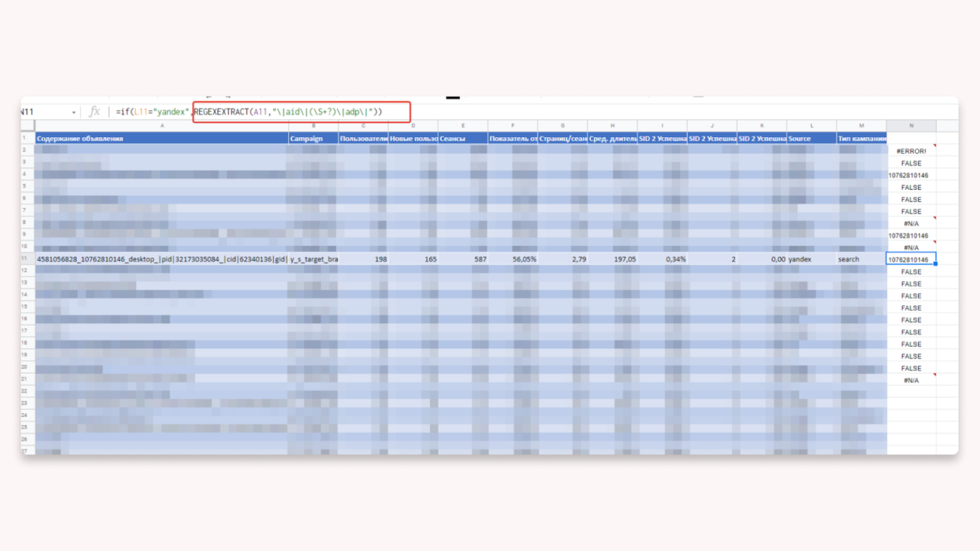The width and height of the screenshot is (980, 551).
Task: Select the active cell N11 with 10762810146
Action: point(911,260)
